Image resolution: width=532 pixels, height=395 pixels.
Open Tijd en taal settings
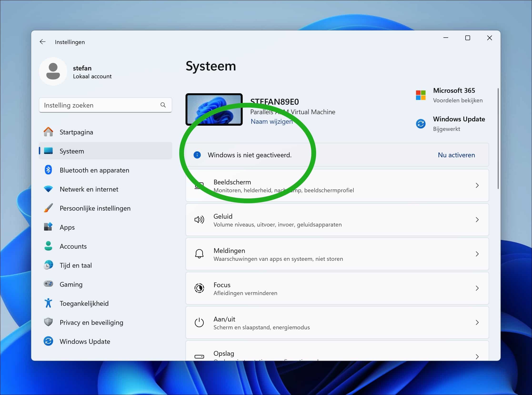pyautogui.click(x=76, y=265)
